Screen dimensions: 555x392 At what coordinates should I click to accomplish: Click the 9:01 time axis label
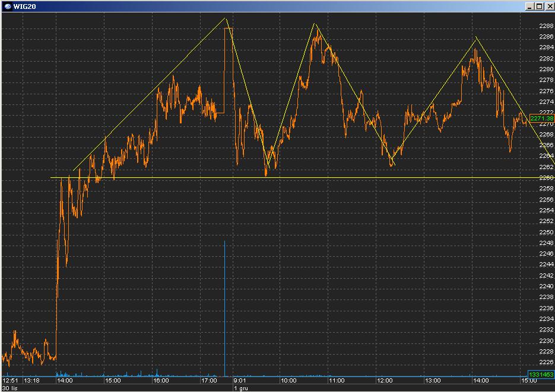tap(240, 381)
